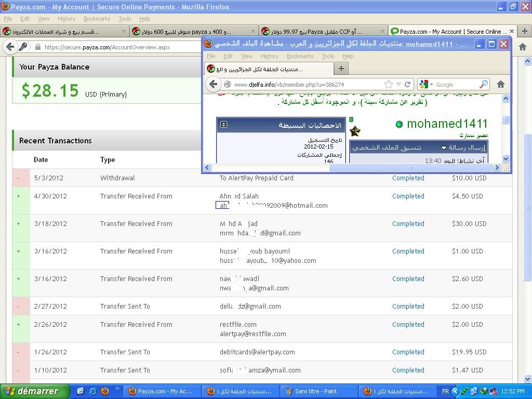The width and height of the screenshot is (532, 399).
Task: Click Completed link for 5/3/2012 withdrawal
Action: pos(408,178)
